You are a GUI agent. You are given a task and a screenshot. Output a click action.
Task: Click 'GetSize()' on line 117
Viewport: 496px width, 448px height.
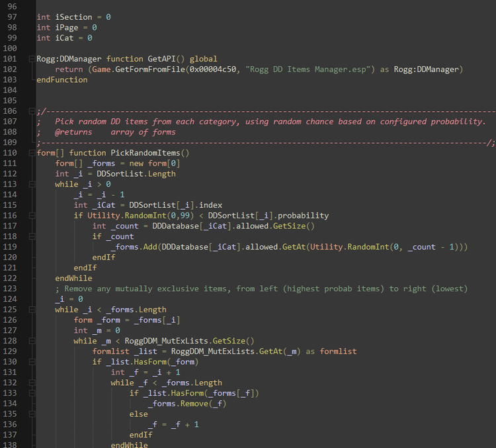(294, 226)
